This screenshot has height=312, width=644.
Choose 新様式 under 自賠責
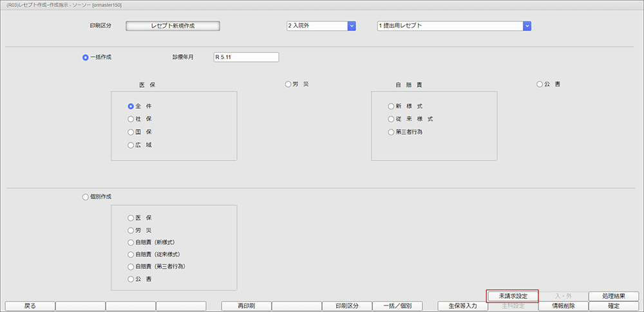[391, 106]
